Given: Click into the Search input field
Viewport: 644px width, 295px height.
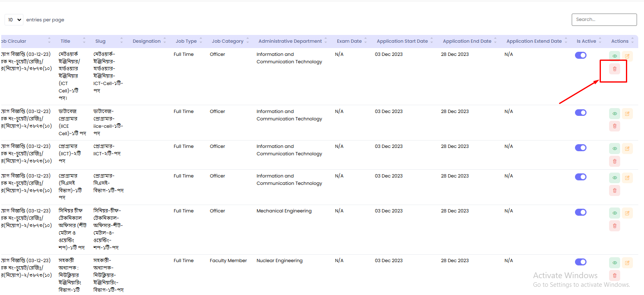Looking at the screenshot, I should coord(604,19).
